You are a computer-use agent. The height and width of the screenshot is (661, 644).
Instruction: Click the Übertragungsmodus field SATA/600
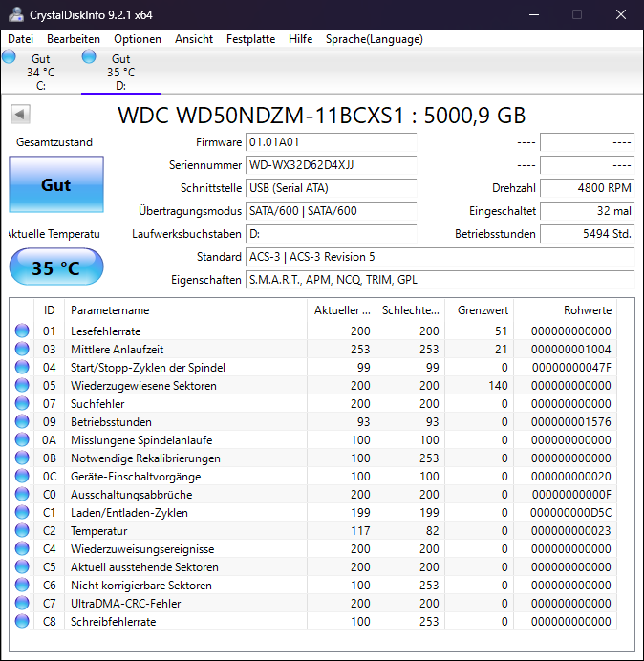pyautogui.click(x=332, y=211)
